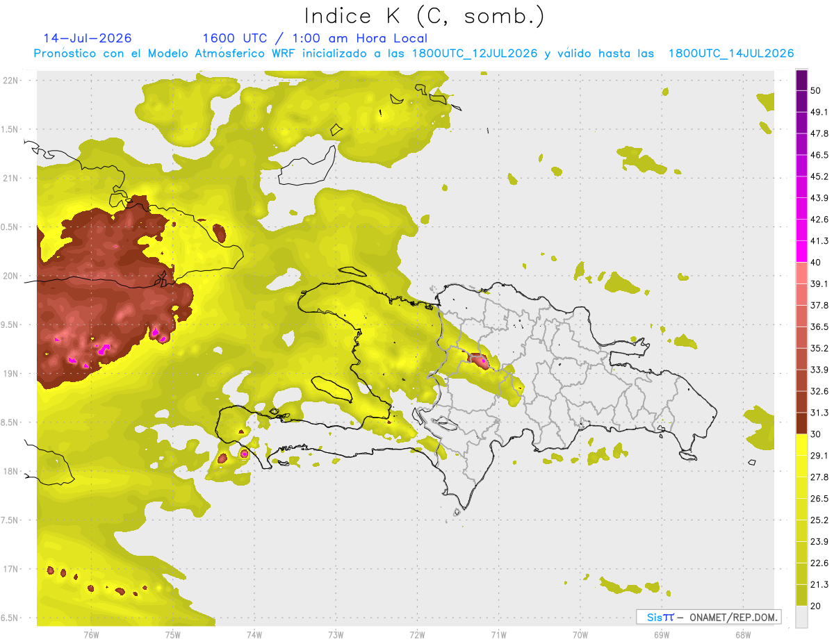This screenshot has width=834, height=644.
Task: Click the legend value '33.9'
Action: [819, 370]
